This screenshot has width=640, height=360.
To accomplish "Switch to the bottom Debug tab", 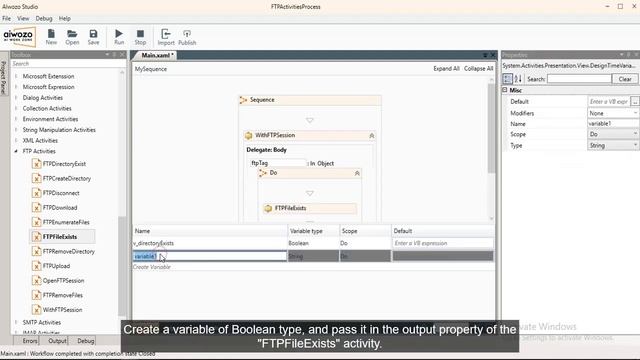I will pyautogui.click(x=86, y=341).
